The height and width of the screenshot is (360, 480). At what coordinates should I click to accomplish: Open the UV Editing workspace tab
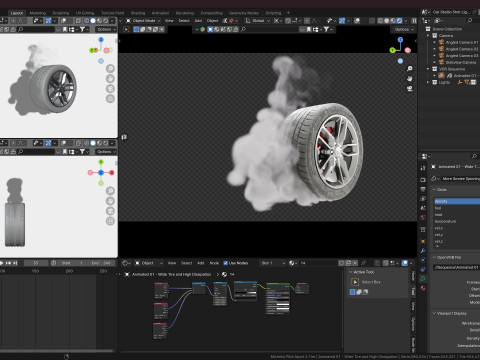pos(85,13)
